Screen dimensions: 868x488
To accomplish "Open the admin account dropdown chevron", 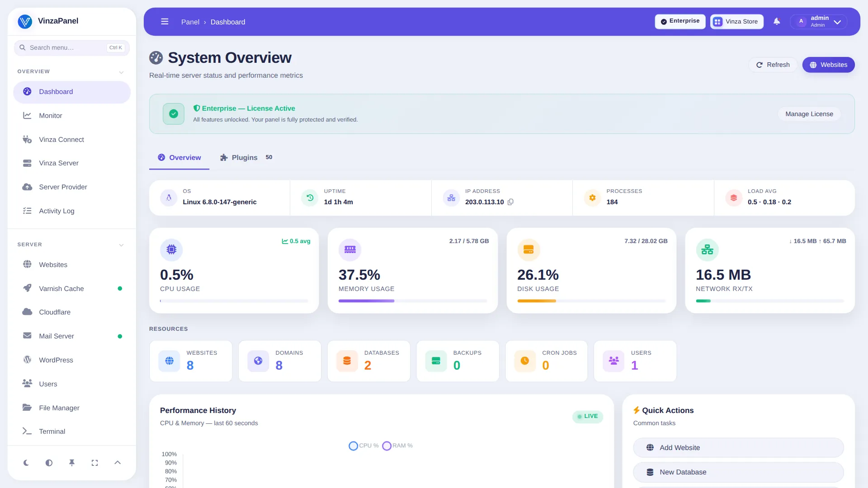I will click(x=837, y=22).
